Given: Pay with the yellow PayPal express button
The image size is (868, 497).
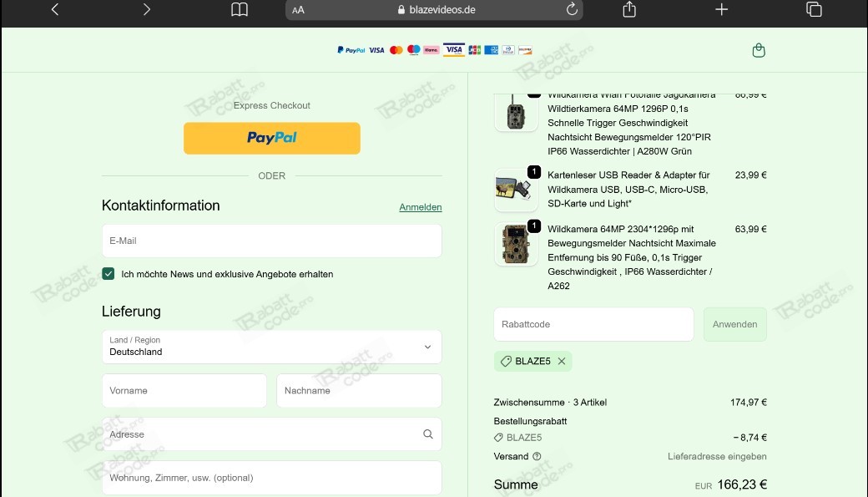Looking at the screenshot, I should pos(272,138).
